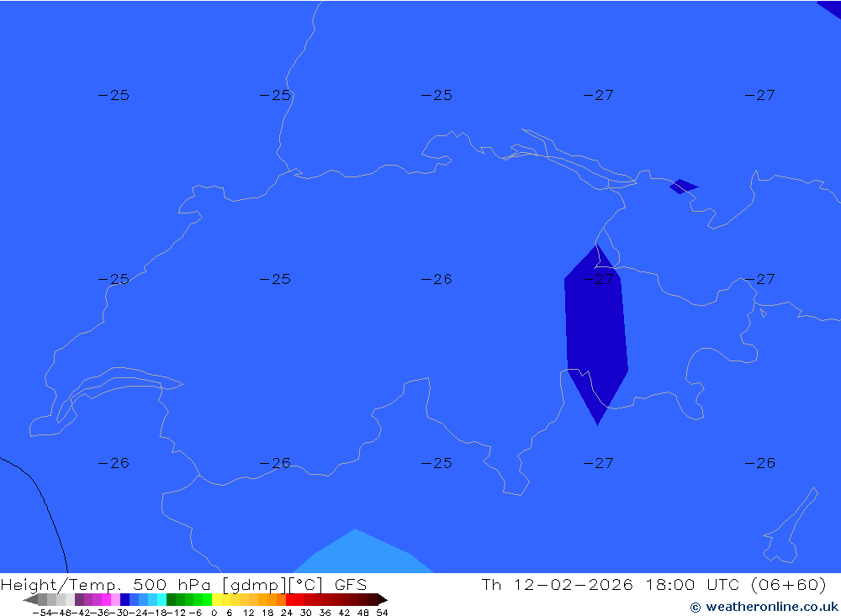Click the light blue warmer region at the bottom

pos(363,552)
